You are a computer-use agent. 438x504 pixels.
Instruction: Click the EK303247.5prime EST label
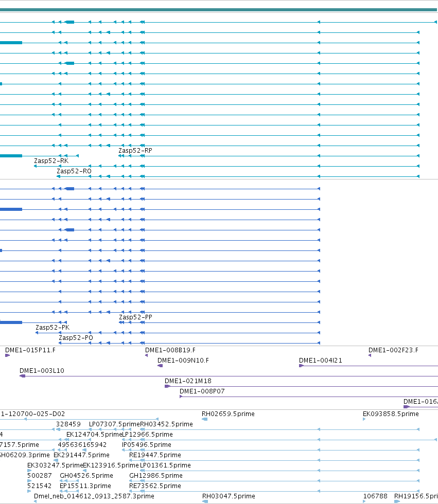coord(55,465)
